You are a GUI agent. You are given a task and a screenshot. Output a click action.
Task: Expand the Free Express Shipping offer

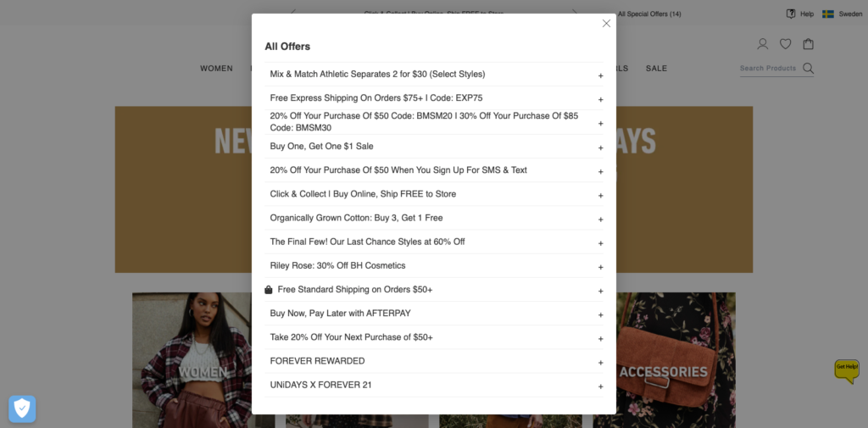434,98
